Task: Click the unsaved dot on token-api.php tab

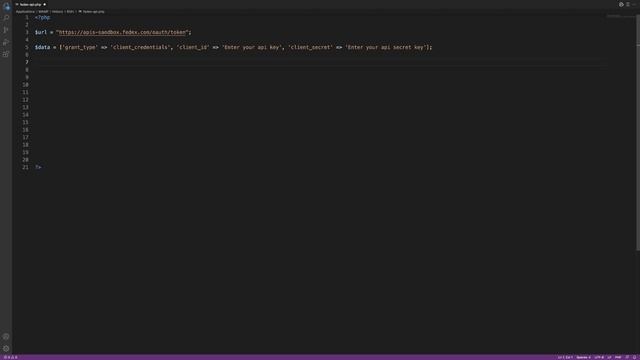Action: (44, 4)
